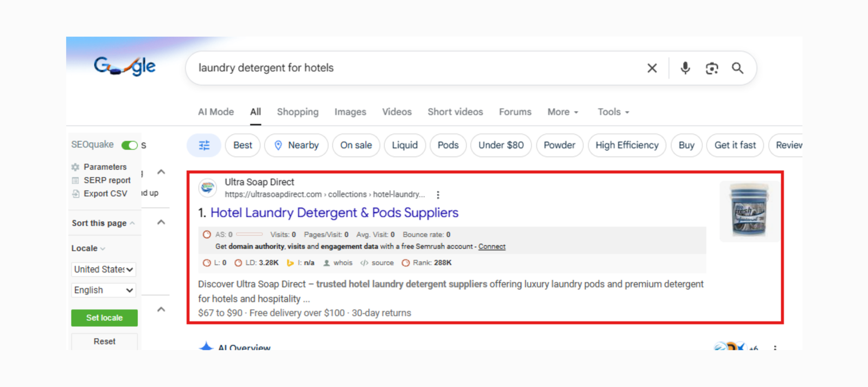Click the Connect Semrush link
Image resolution: width=868 pixels, height=387 pixels.
492,246
